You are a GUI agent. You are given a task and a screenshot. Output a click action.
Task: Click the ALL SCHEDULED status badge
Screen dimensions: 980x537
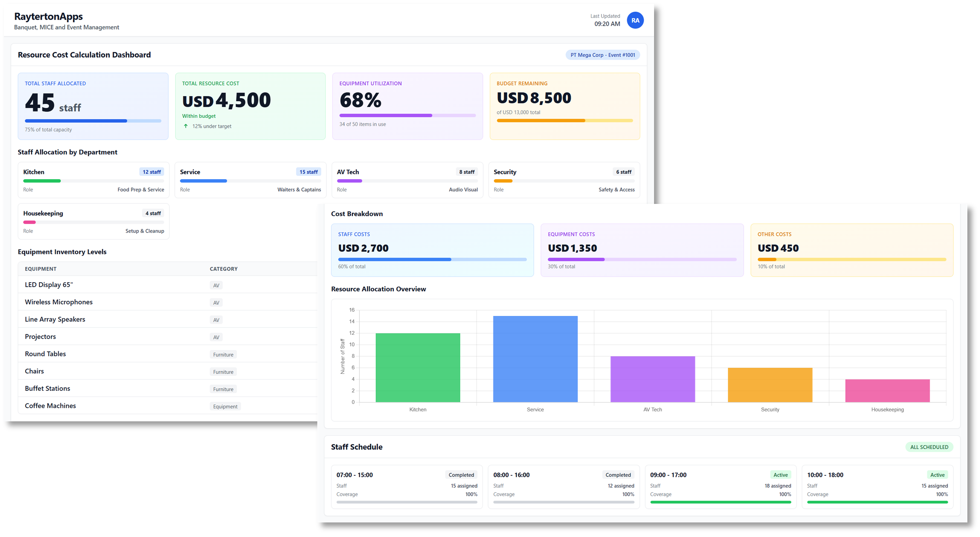click(929, 447)
